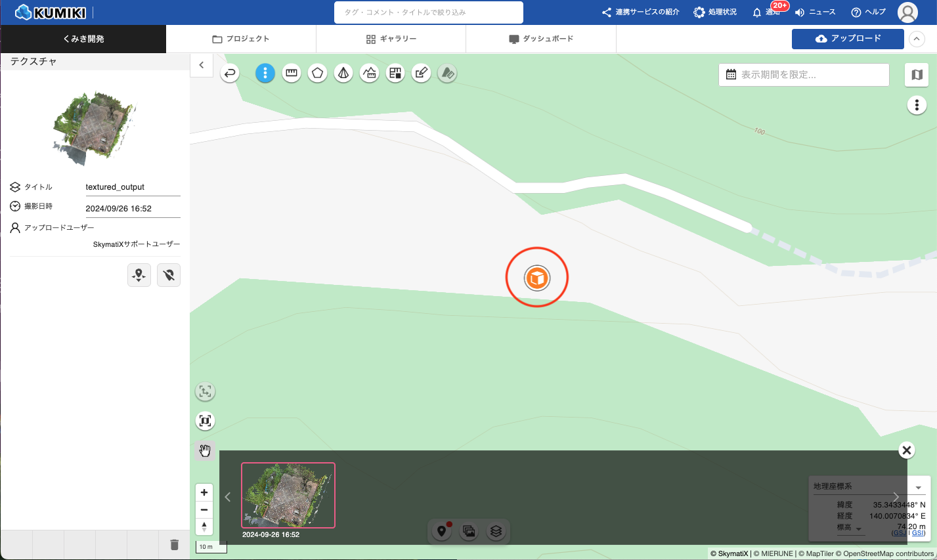The height and width of the screenshot is (560, 937).
Task: Click the move location pin button
Action: point(139,275)
